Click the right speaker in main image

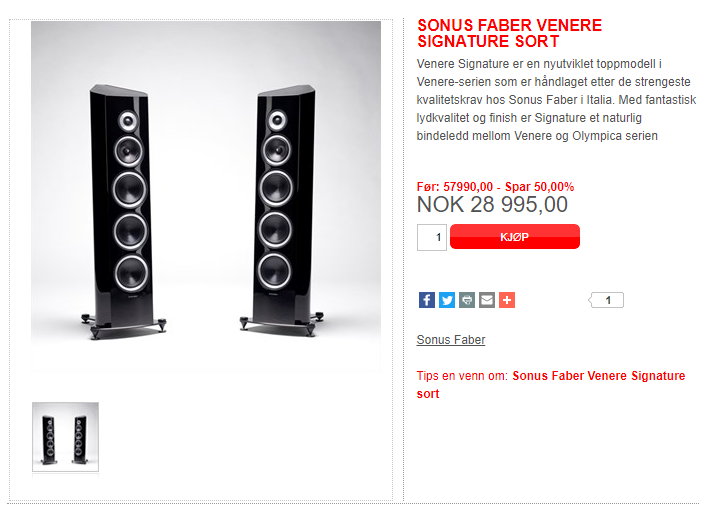tap(279, 210)
